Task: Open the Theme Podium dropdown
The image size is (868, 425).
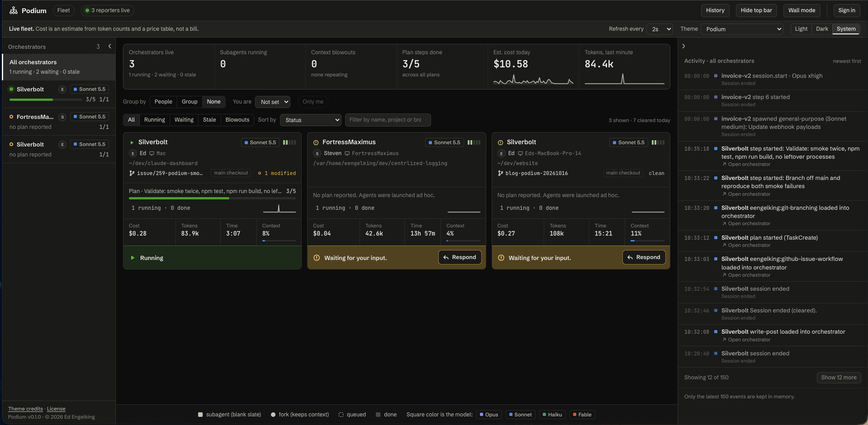Action: click(742, 29)
